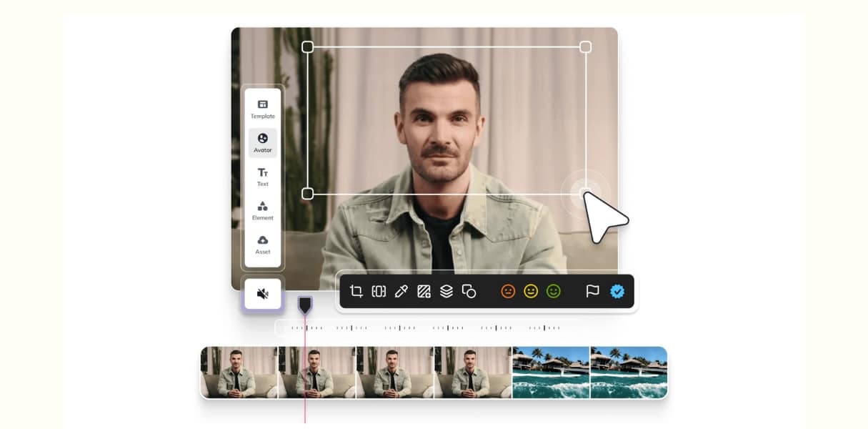Click the top-left selection box handle
The image size is (868, 429).
pos(308,47)
